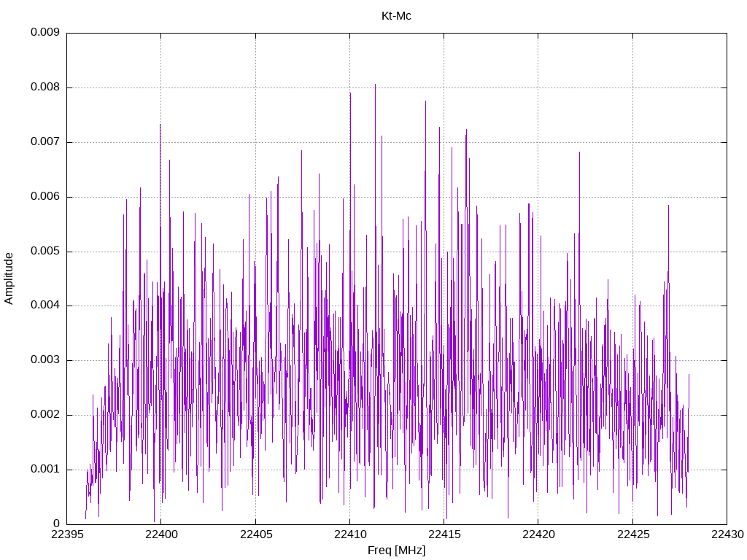The height and width of the screenshot is (560, 747).
Task: Click the 22415 x-axis tick label
Action: click(444, 534)
